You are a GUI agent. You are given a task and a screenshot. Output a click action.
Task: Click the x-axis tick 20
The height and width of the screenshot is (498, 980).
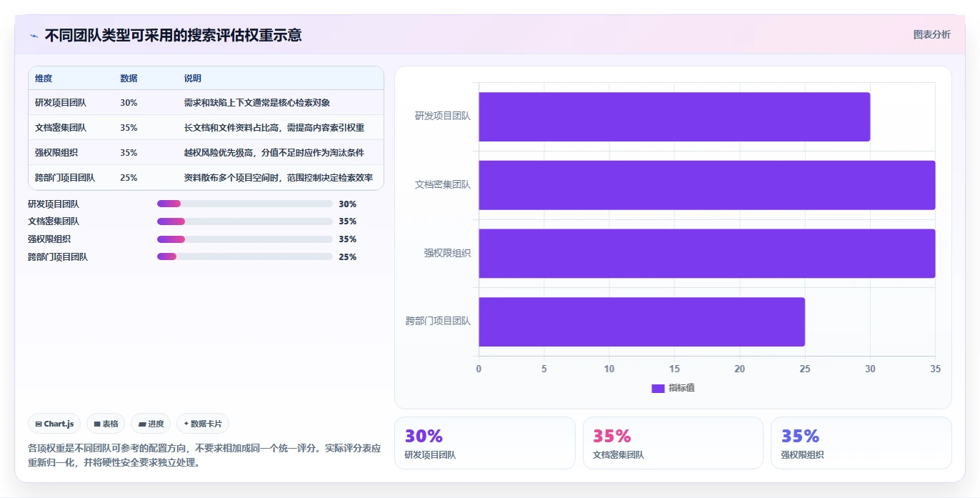(x=739, y=369)
